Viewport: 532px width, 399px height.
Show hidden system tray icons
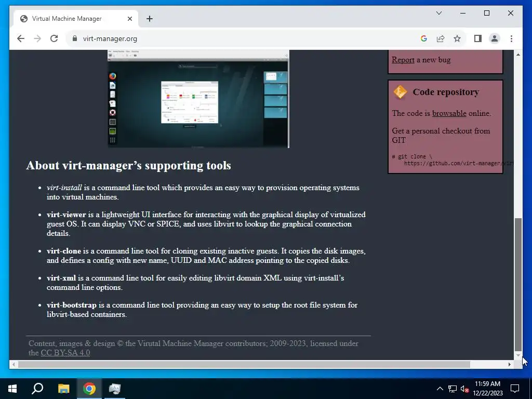coord(440,389)
